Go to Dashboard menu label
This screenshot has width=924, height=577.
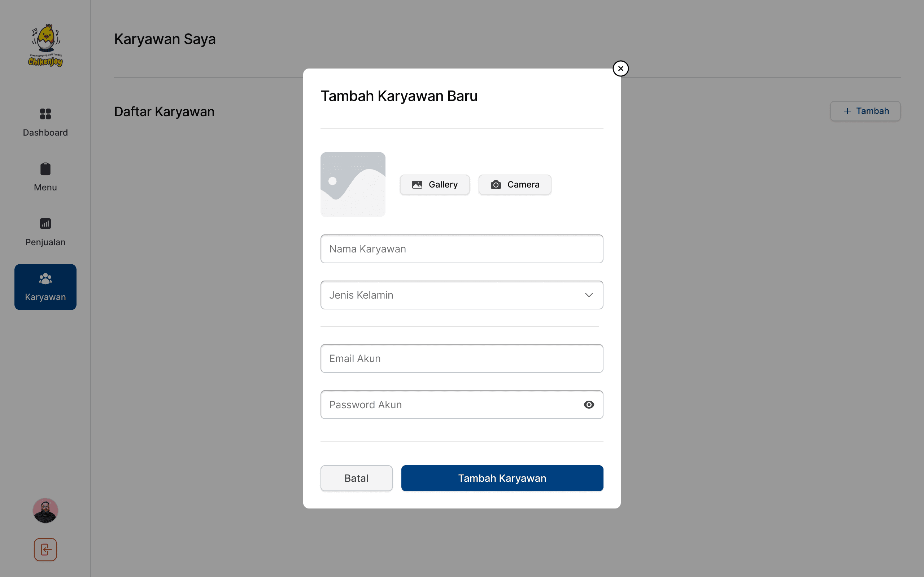click(x=45, y=132)
